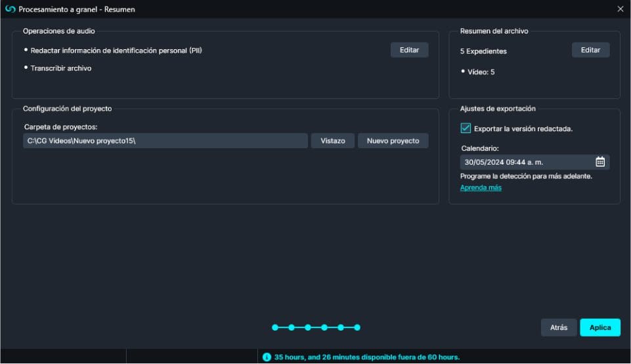Click the Redactar información de identificación personal item
Viewport: 631px width, 364px height.
tap(116, 51)
